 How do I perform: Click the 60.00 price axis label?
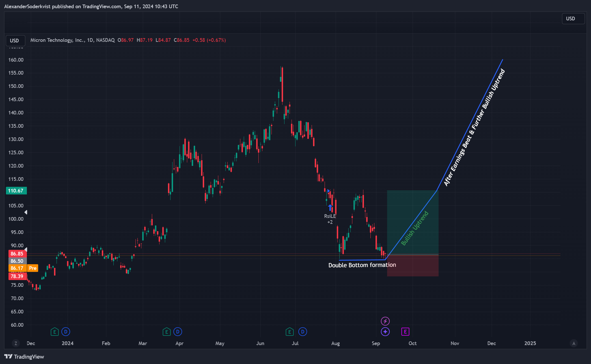17,325
